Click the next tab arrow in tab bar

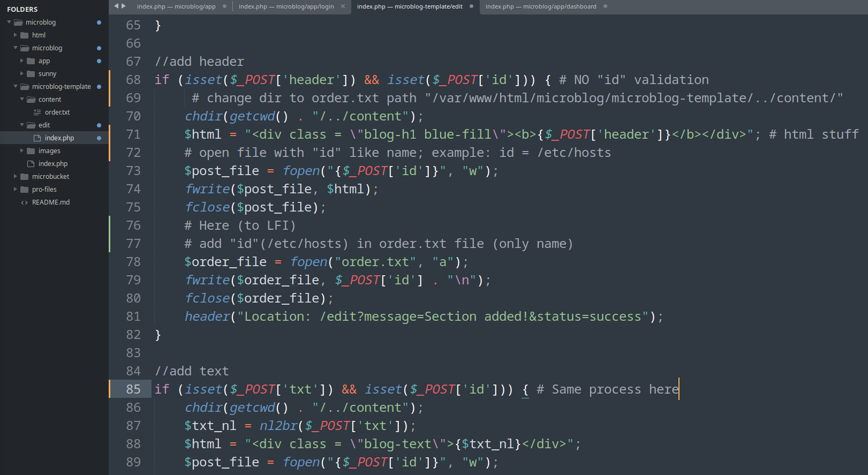point(124,6)
